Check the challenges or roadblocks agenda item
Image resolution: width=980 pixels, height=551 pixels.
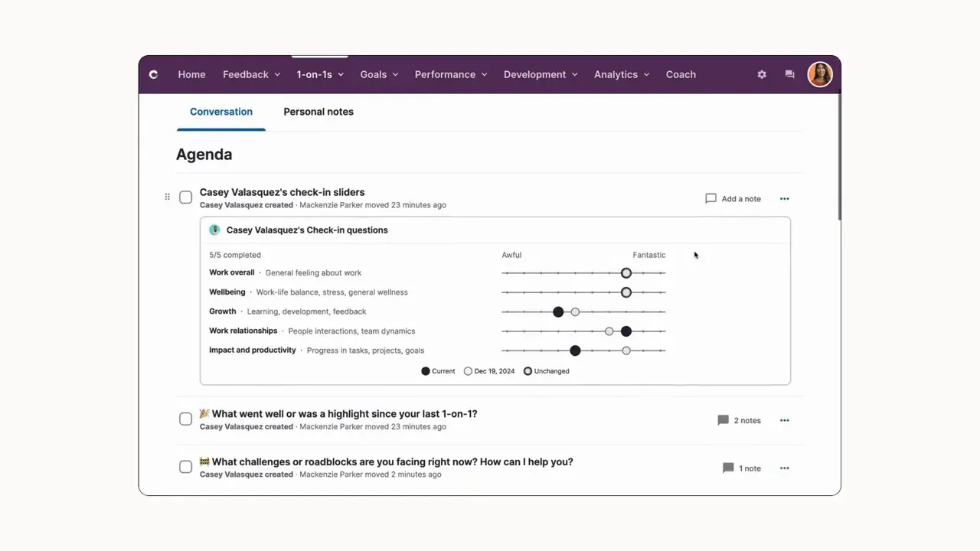(x=185, y=467)
